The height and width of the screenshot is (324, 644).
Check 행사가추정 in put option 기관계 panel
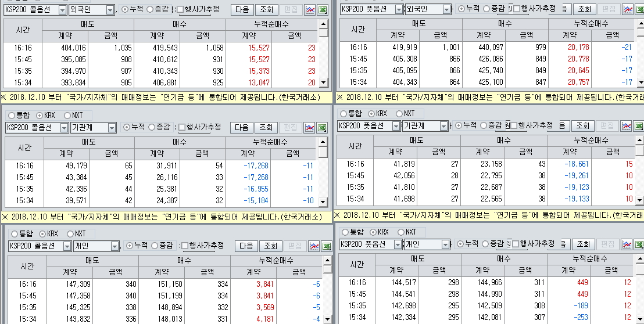tap(514, 125)
